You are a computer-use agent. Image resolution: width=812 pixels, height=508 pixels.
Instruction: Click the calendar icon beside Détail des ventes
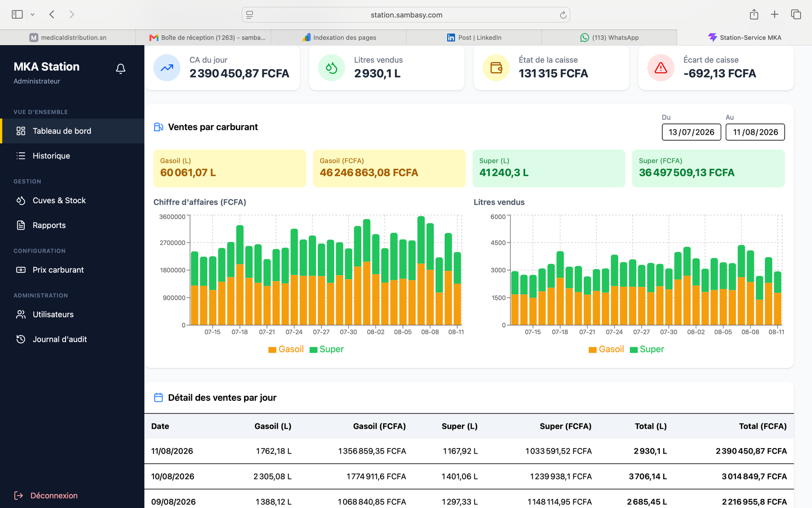tap(158, 398)
